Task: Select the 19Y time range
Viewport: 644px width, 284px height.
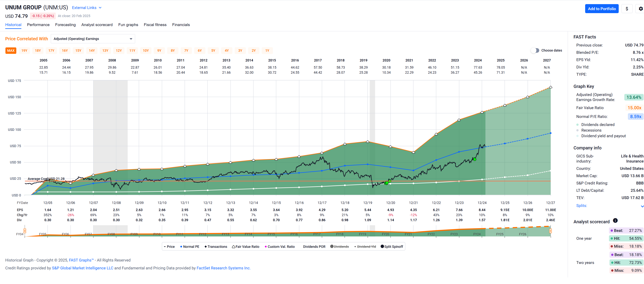Action: (24, 50)
